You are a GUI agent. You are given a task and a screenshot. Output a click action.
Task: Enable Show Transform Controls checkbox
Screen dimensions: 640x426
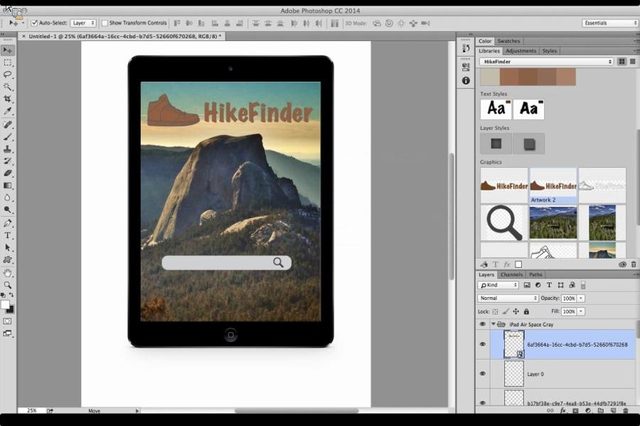tap(104, 23)
